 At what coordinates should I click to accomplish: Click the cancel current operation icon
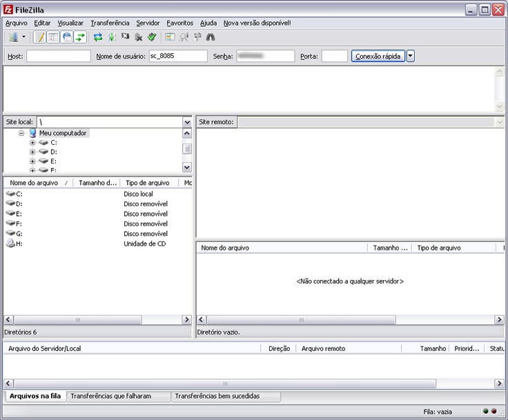(125, 37)
